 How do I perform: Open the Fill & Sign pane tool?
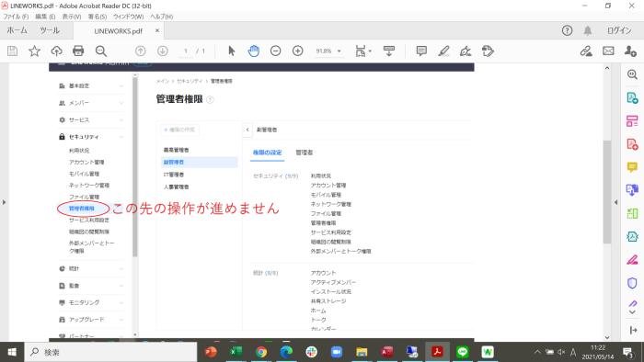[x=632, y=259]
